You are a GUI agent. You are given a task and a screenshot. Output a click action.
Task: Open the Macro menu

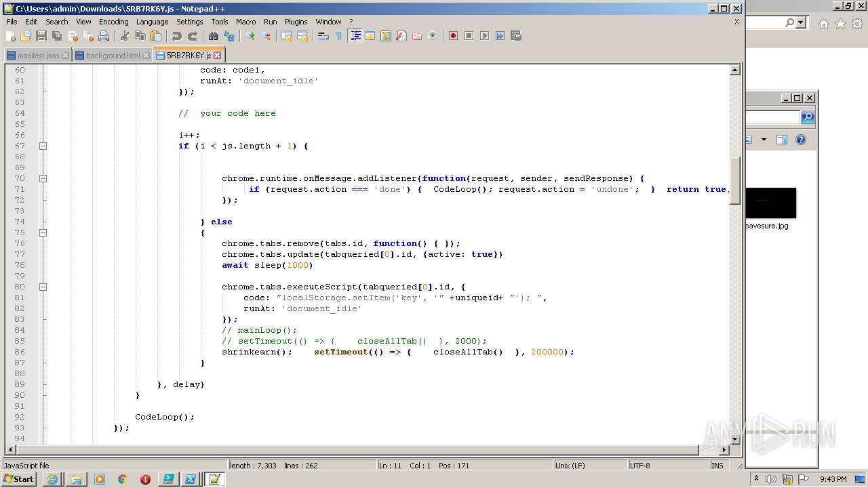tap(245, 22)
